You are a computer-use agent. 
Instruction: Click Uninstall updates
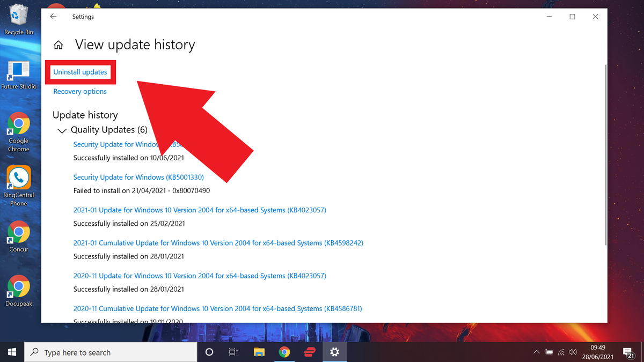coord(79,72)
